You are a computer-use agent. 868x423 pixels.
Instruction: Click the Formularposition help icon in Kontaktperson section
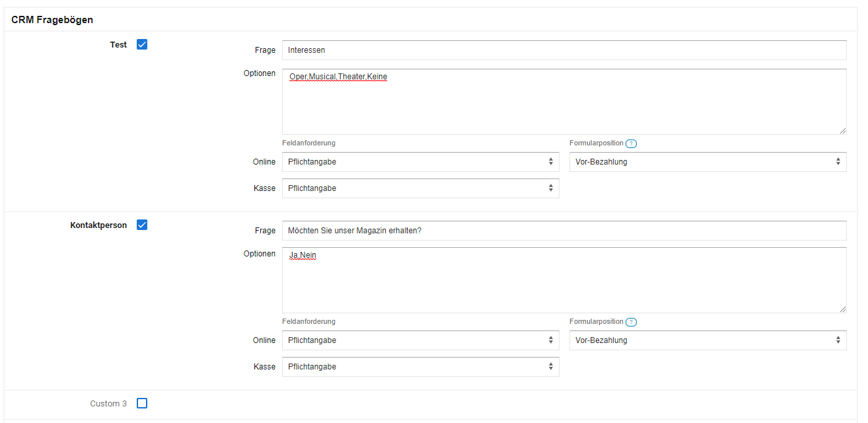[x=631, y=323]
